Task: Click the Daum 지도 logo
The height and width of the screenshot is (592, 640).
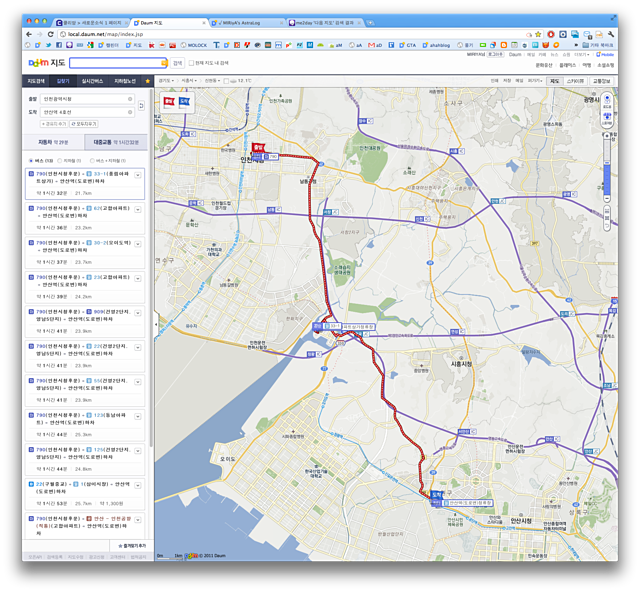Action: [47, 62]
